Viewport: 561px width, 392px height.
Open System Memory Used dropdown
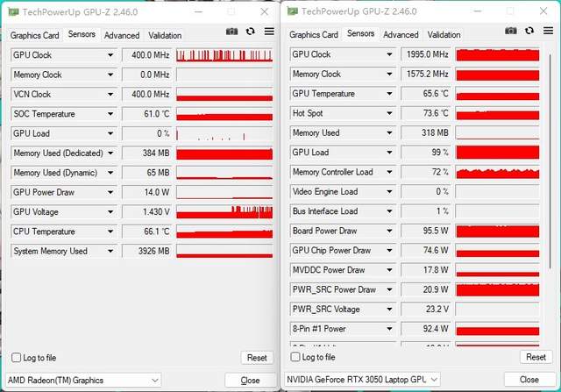[x=110, y=252]
